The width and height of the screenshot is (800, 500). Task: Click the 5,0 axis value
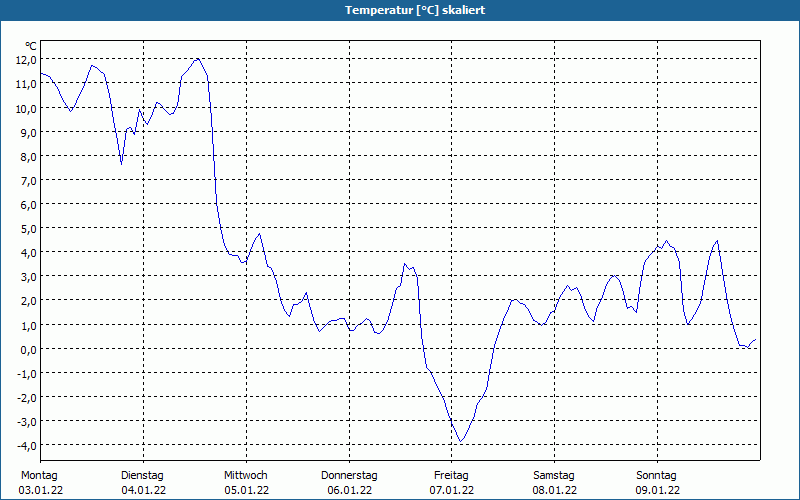tap(29, 229)
